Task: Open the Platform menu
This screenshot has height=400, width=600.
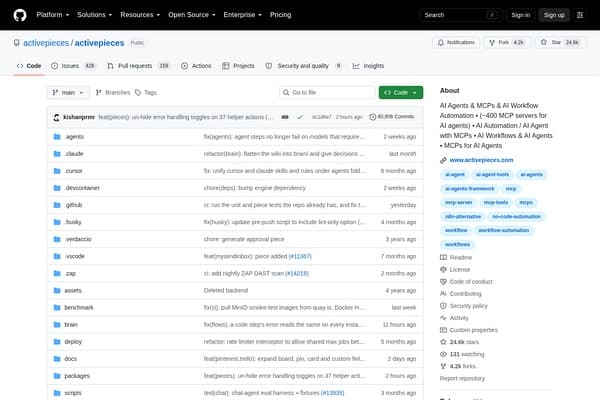Action: coord(53,15)
